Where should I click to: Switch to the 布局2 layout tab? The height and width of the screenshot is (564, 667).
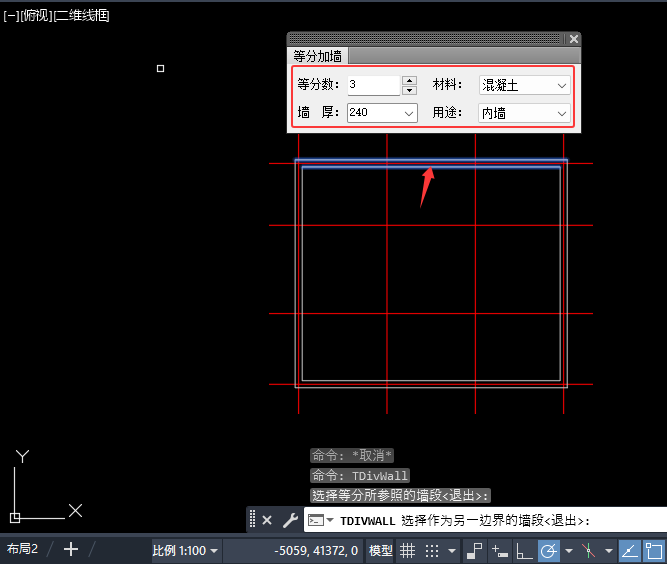[x=23, y=550]
